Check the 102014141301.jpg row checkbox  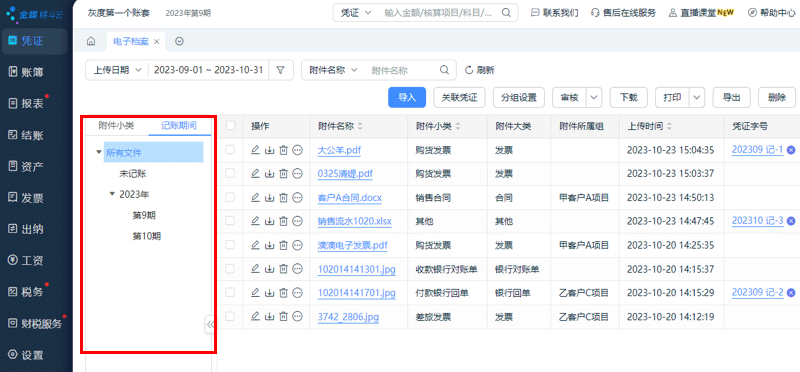(x=231, y=268)
